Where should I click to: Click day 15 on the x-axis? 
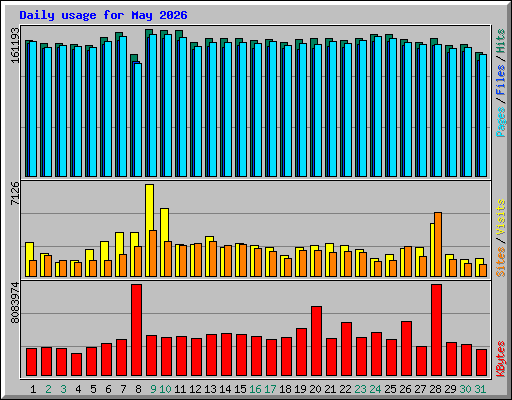tap(240, 389)
